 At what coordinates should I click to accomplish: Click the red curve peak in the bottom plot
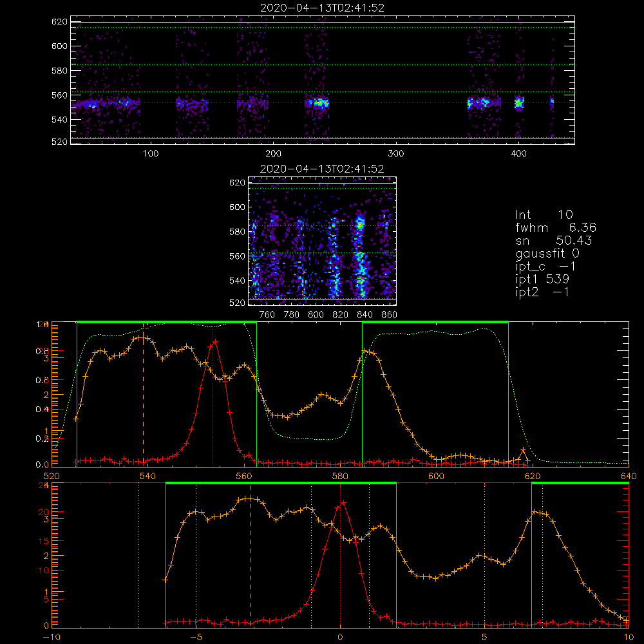point(343,503)
